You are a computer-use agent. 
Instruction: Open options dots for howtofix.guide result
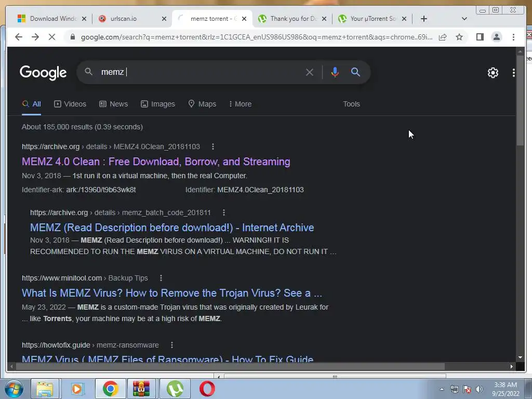click(172, 345)
